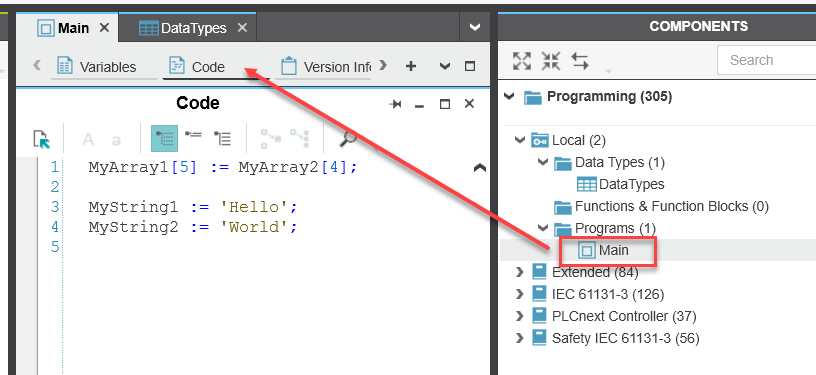816x375 pixels.
Task: Close the DataTypes editor tab
Action: (x=243, y=28)
